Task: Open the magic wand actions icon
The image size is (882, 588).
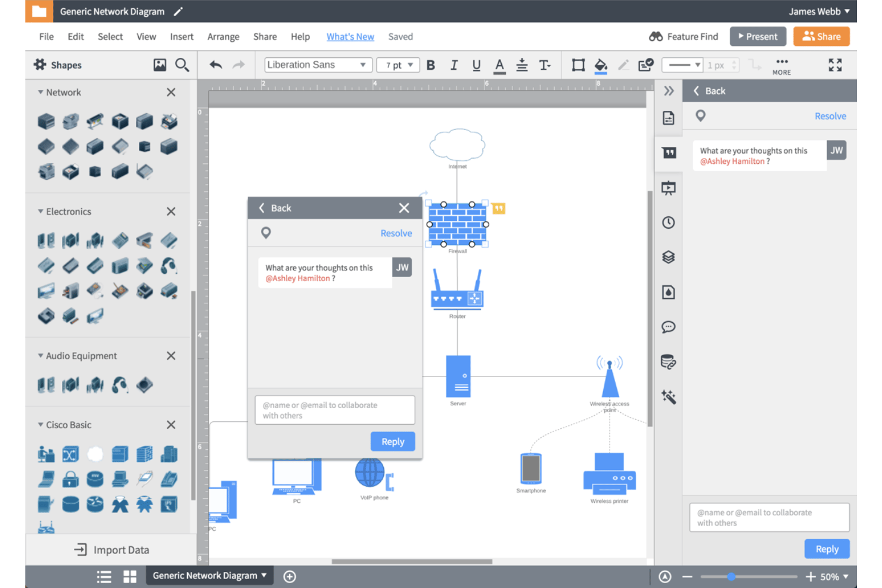Action: [x=669, y=397]
